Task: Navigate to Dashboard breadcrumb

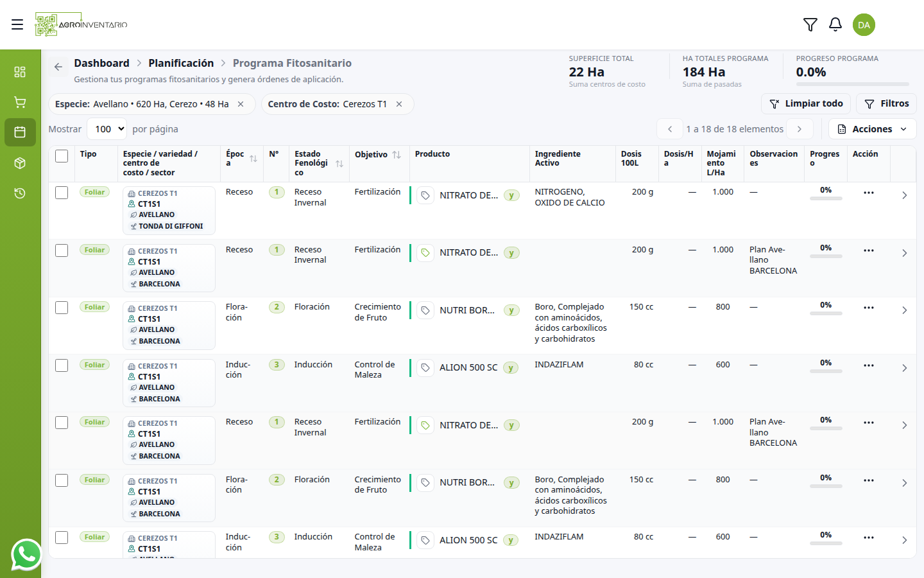Action: 101,63
